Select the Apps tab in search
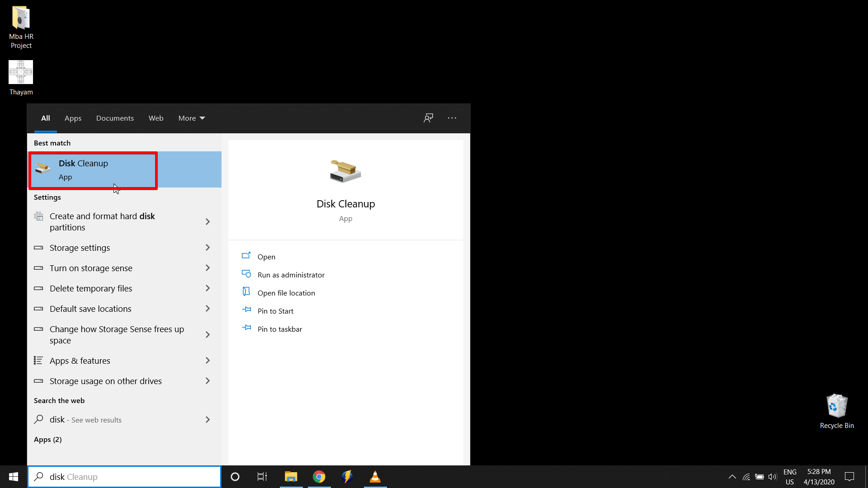The height and width of the screenshot is (488, 868). [73, 118]
